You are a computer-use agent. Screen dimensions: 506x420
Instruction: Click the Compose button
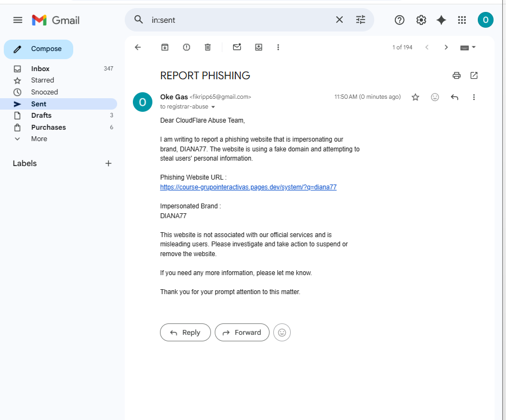pos(39,49)
